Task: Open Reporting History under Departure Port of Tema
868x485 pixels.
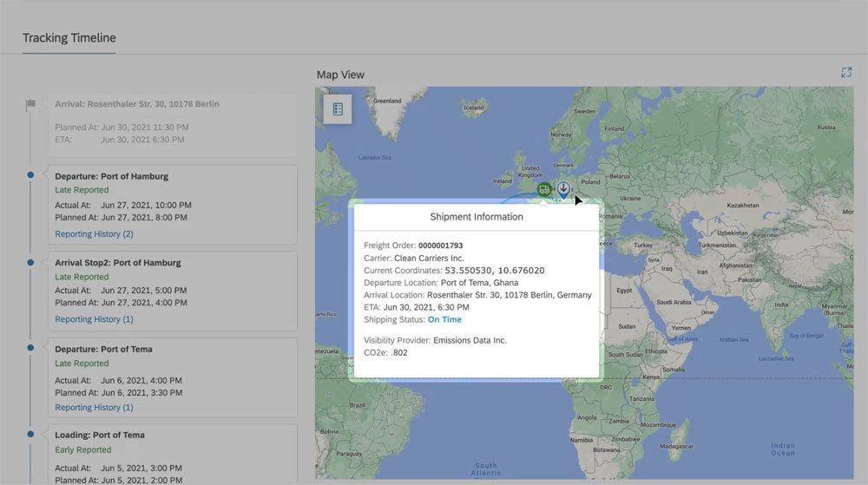Action: click(94, 408)
